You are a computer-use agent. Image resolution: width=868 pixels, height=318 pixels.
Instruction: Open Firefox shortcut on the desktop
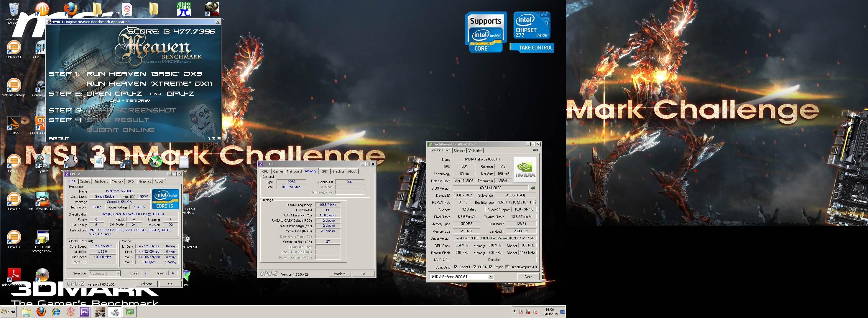coord(70,9)
